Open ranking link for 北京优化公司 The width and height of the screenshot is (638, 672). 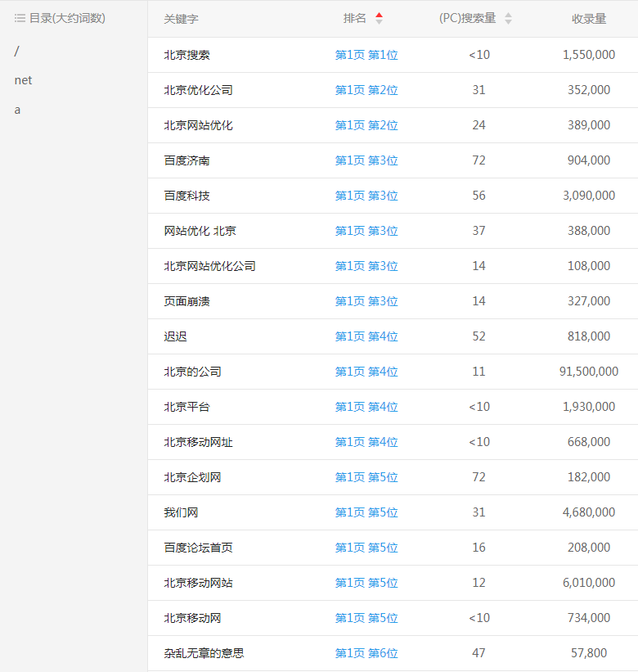(366, 90)
